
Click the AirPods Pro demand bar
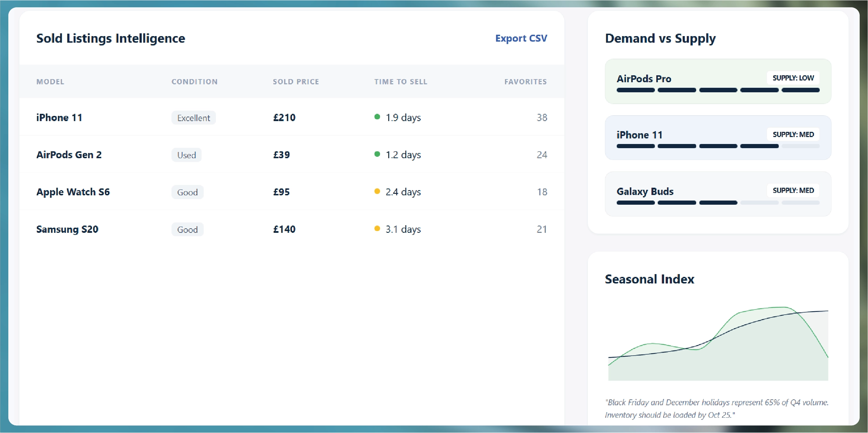pos(718,90)
